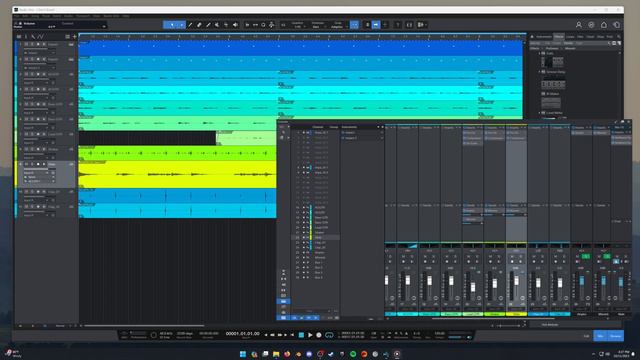640x360 pixels.
Task: Open the File menu
Action: (x=16, y=16)
